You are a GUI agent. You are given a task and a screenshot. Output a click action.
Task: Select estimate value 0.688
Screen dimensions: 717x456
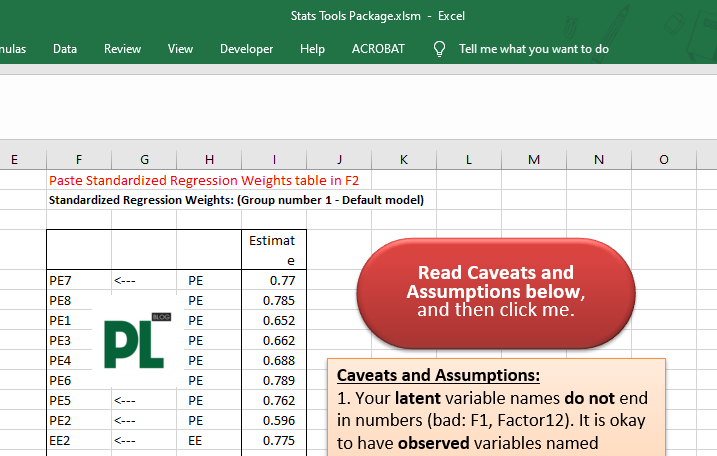274,360
